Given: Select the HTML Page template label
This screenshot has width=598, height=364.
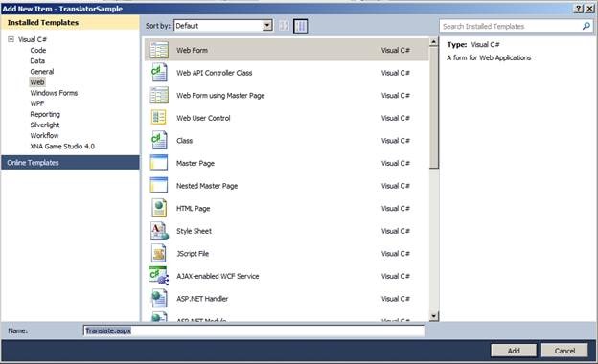Looking at the screenshot, I should [x=193, y=208].
